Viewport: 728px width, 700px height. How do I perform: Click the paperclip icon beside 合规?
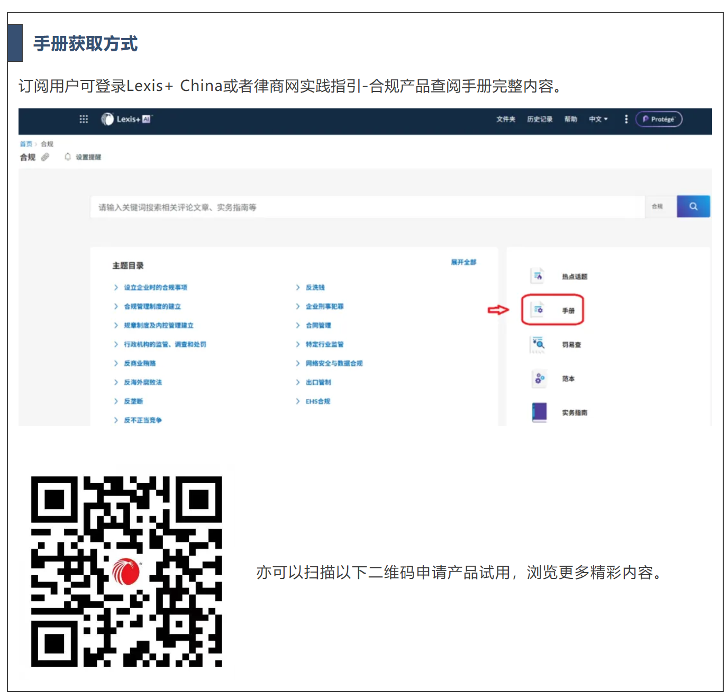(x=45, y=157)
